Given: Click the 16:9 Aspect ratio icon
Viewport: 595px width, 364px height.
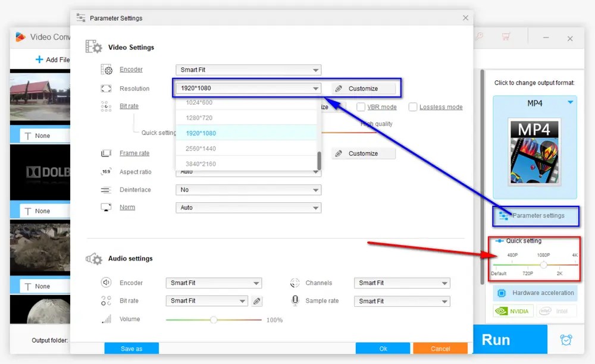Looking at the screenshot, I should [x=106, y=172].
